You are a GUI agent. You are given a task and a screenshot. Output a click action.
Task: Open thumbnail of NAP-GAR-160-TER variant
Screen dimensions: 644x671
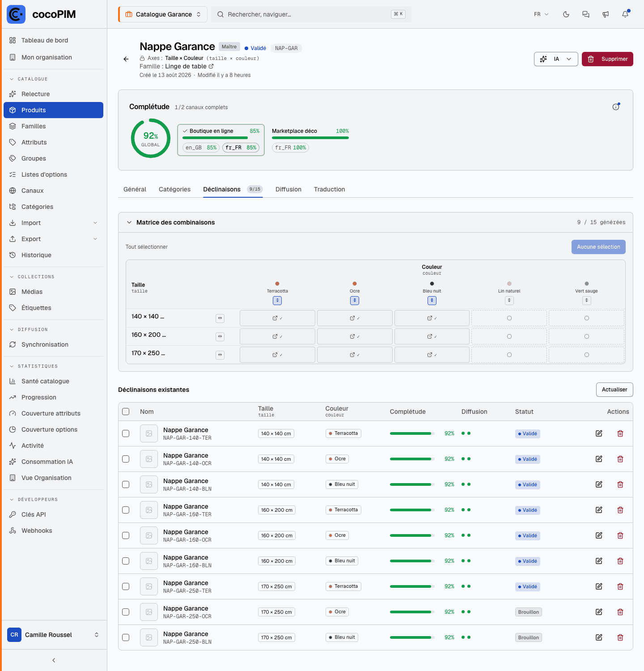[149, 510]
